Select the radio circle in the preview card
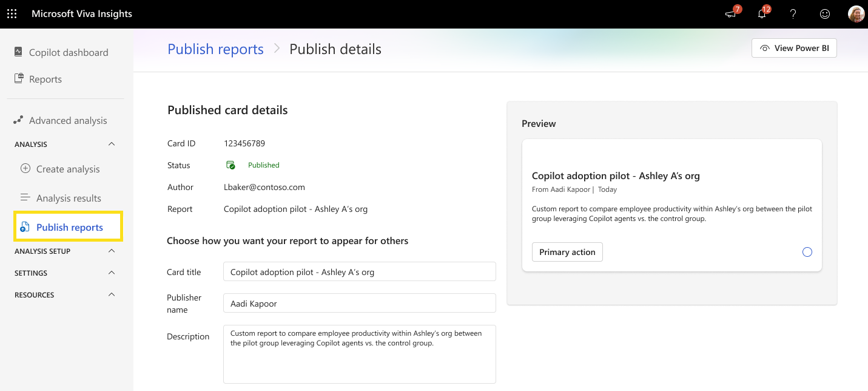 807,252
